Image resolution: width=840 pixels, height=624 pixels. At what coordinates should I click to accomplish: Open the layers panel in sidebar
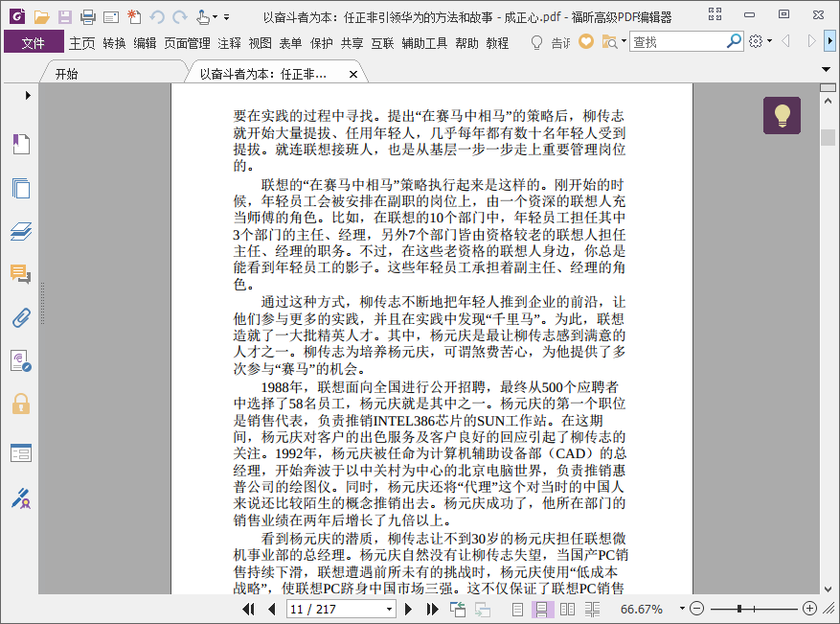[x=21, y=231]
